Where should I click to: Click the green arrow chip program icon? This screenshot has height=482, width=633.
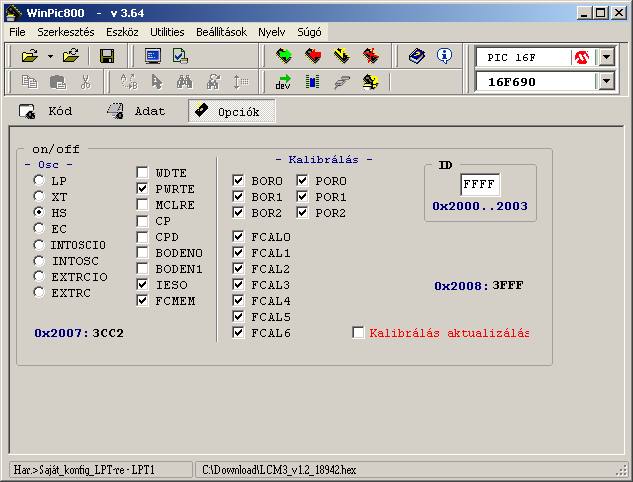pyautogui.click(x=284, y=56)
